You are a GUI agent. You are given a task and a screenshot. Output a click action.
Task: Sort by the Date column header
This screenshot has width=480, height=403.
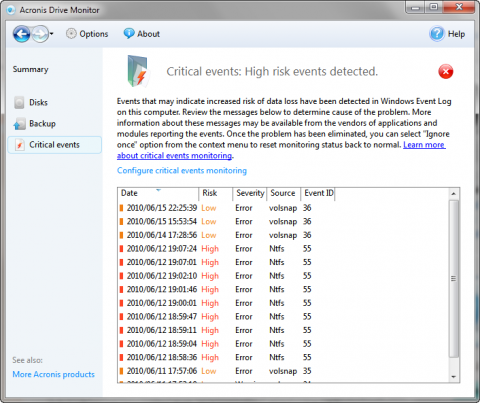point(158,194)
